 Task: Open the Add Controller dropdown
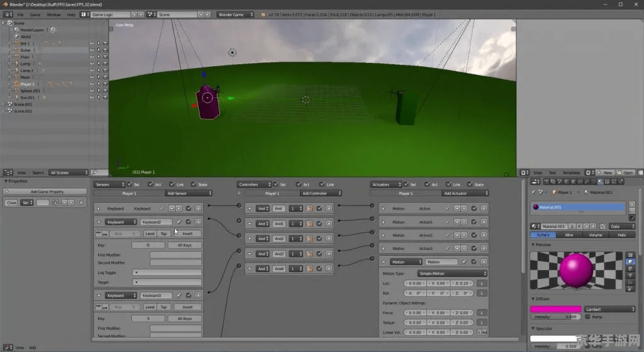(x=321, y=193)
